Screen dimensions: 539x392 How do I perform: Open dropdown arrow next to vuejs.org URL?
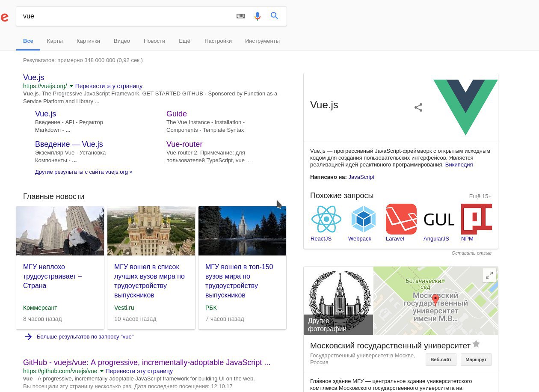point(71,86)
